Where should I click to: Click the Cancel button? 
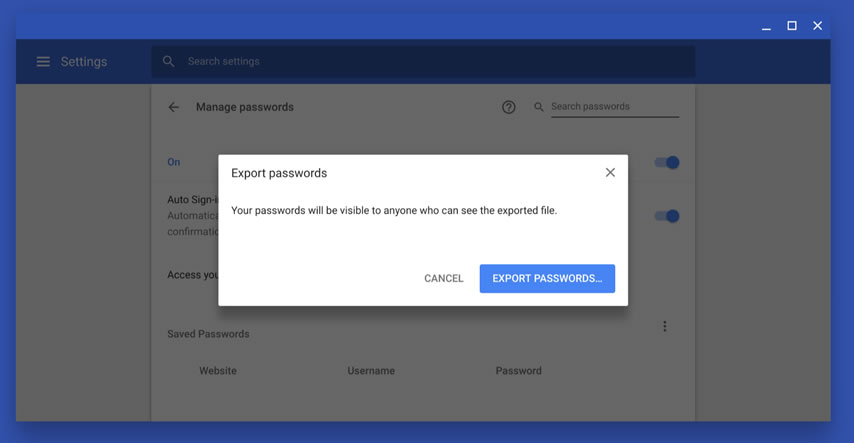point(444,278)
